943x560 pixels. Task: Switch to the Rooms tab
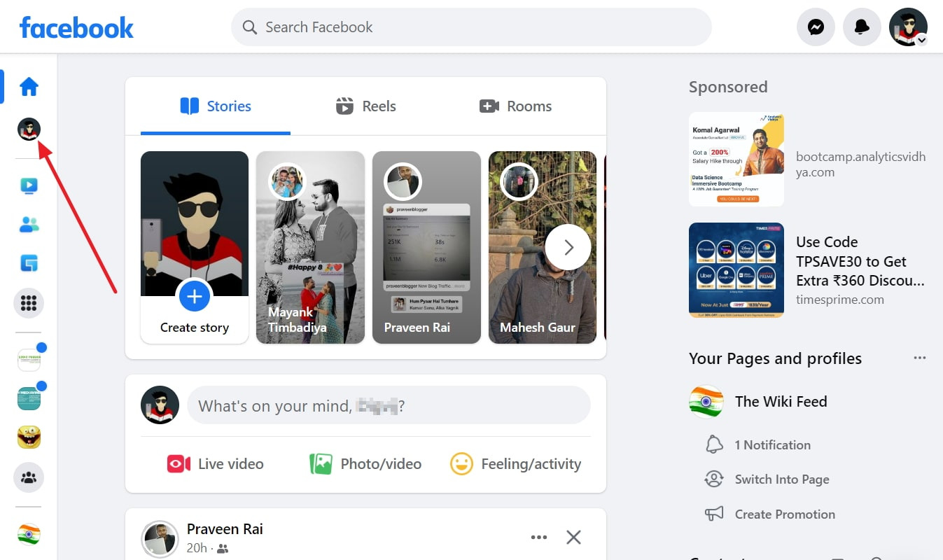pyautogui.click(x=515, y=106)
